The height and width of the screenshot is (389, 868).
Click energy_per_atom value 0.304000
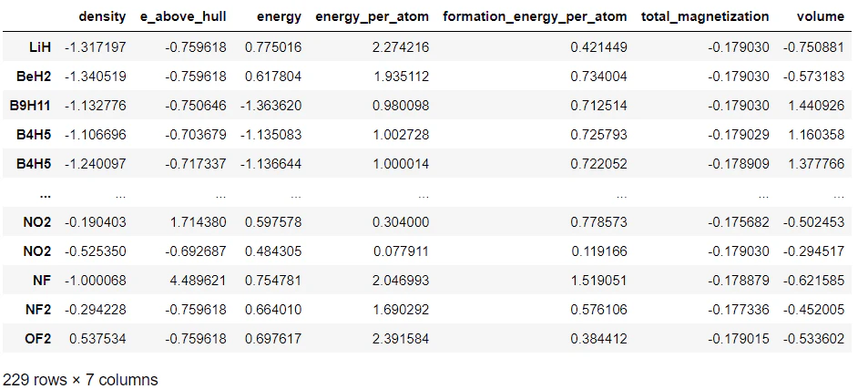tap(402, 222)
